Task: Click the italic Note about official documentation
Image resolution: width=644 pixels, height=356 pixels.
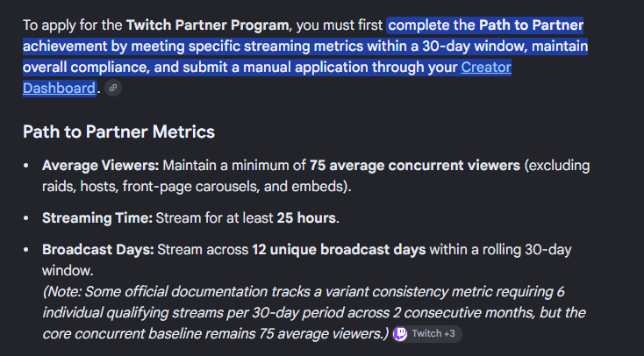Action: 314,313
